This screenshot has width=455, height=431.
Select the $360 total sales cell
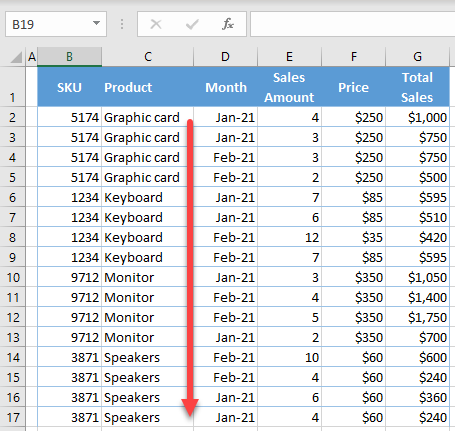417,397
